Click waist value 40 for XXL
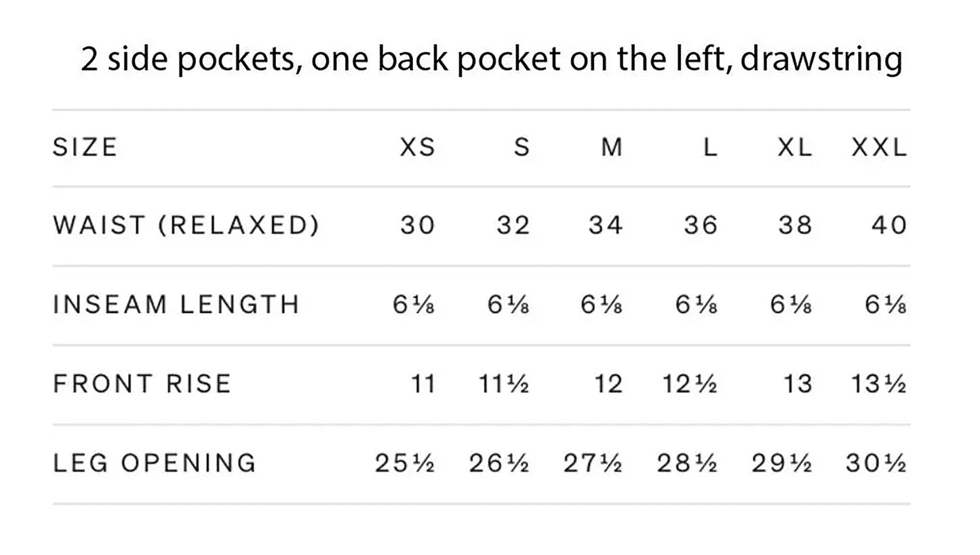 coord(889,225)
